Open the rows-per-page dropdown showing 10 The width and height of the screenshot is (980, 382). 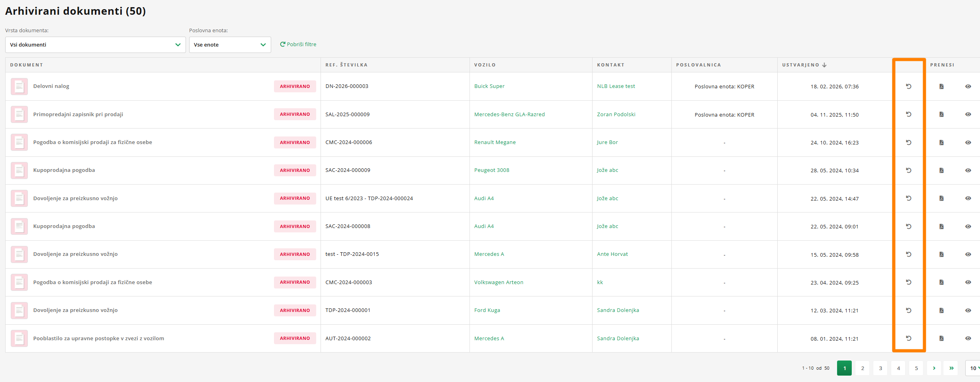pos(974,368)
